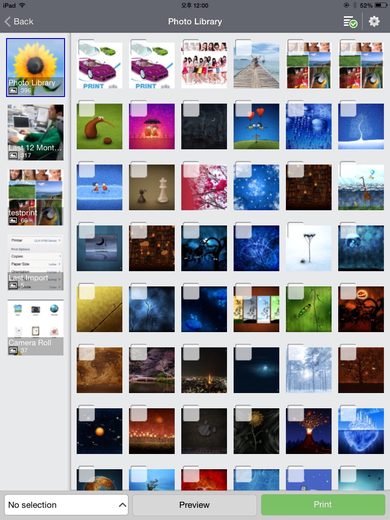Check the box on the chess pieces photo

pos(138,170)
